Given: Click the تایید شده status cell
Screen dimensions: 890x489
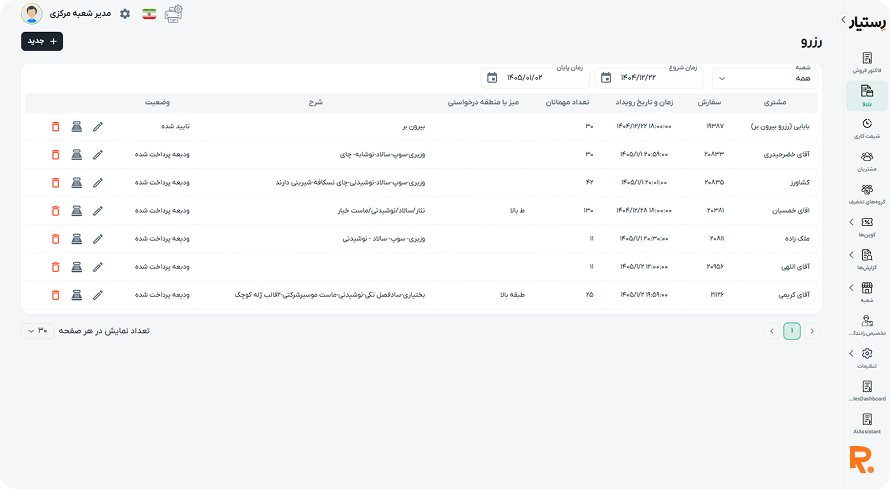Looking at the screenshot, I should point(175,126).
